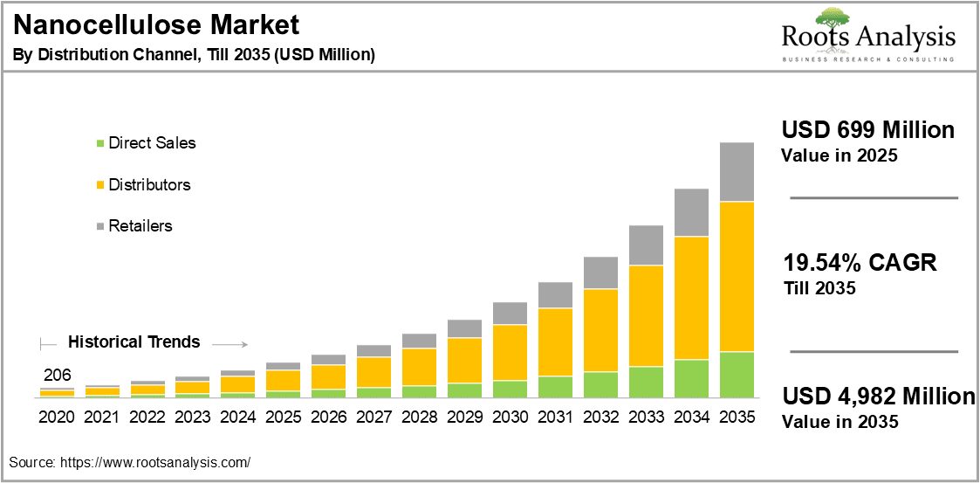
Task: Click the yellow Distributors segment of 2026 bar
Action: pyautogui.click(x=329, y=376)
